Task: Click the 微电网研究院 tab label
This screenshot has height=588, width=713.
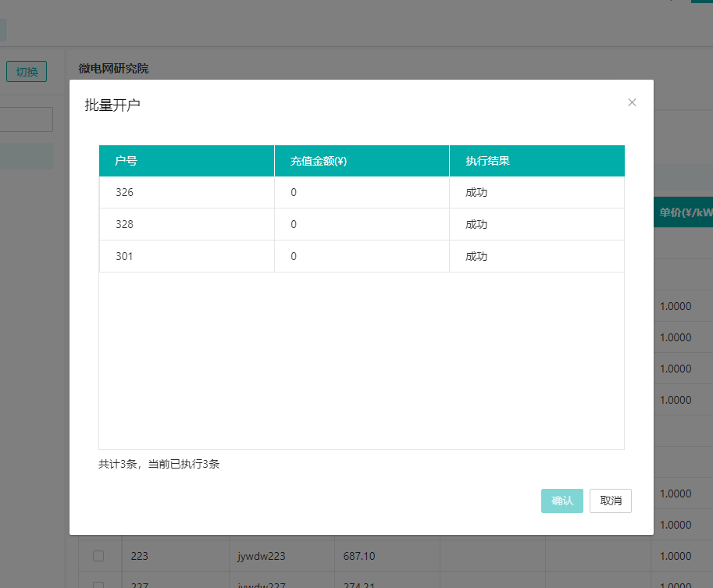Action: (x=114, y=69)
